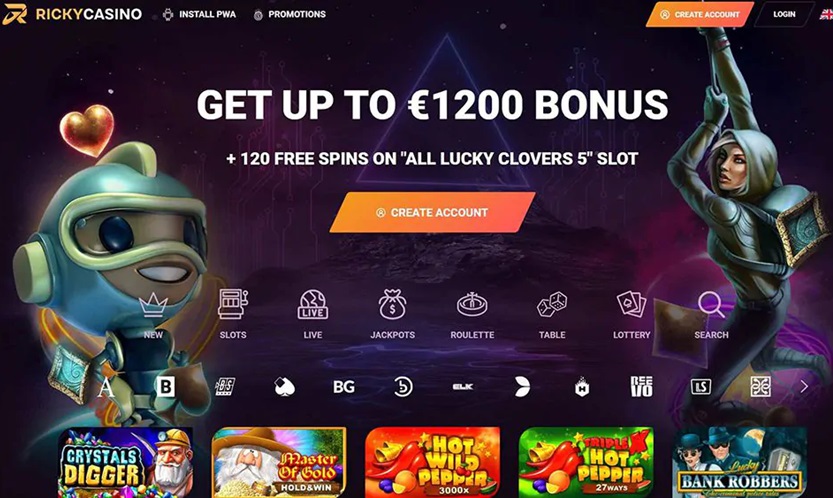Open the Crystals Digger game thumbnail

(125, 462)
